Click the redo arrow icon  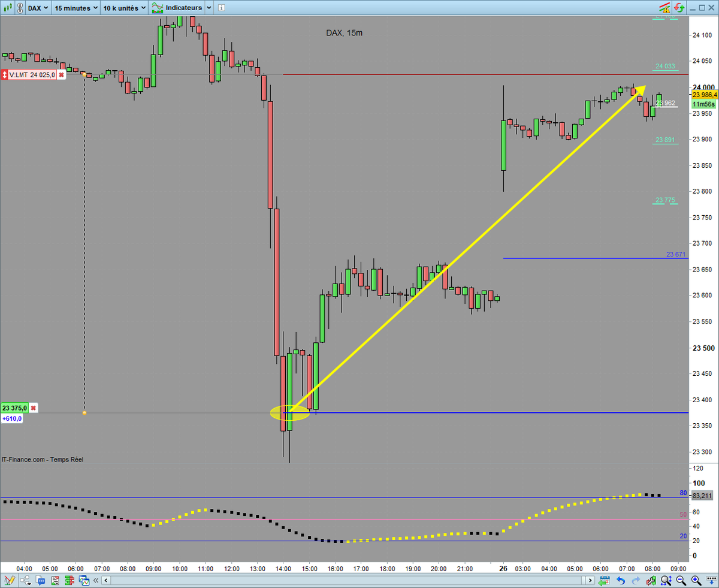pos(636,580)
